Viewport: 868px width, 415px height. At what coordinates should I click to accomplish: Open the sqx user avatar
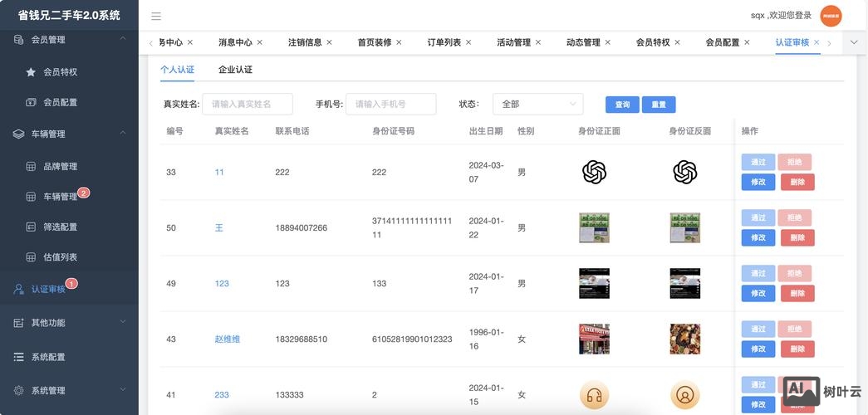(831, 16)
